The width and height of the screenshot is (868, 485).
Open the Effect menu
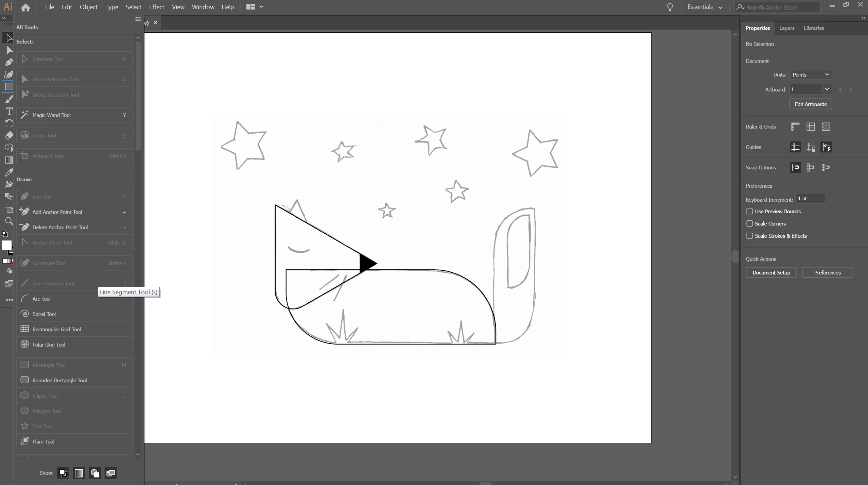pos(156,7)
